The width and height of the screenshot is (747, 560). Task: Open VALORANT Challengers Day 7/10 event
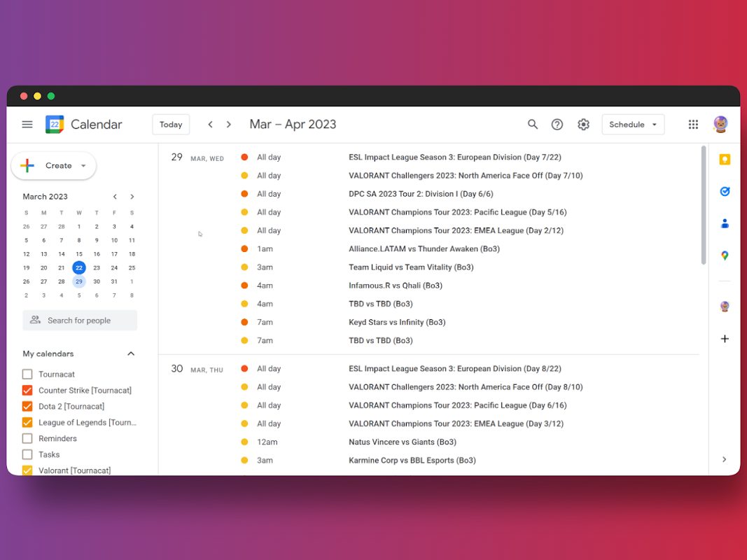coord(466,176)
